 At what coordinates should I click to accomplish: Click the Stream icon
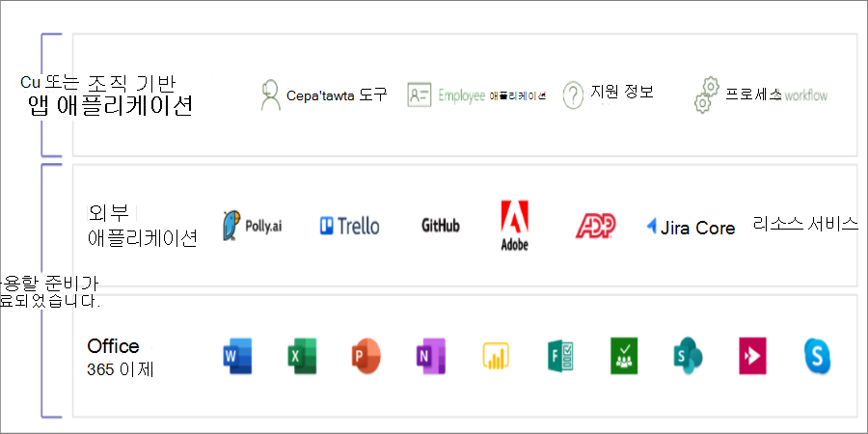tap(753, 356)
